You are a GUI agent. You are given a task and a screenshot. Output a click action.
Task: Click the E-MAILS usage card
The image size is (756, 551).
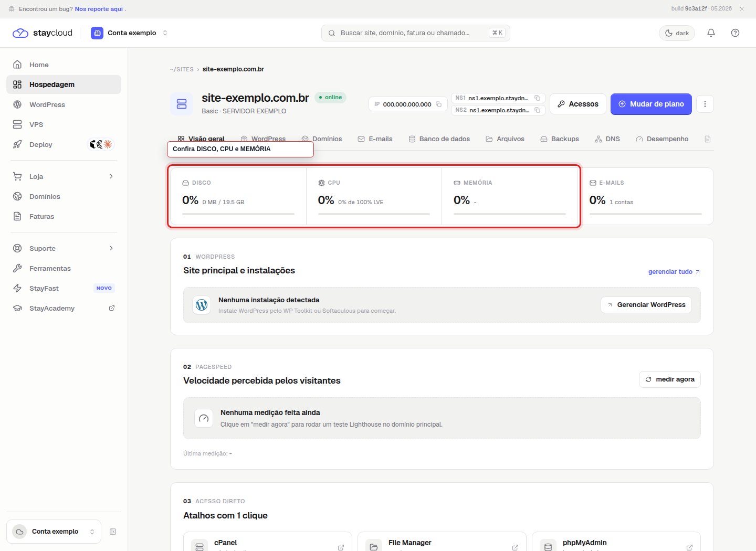646,196
